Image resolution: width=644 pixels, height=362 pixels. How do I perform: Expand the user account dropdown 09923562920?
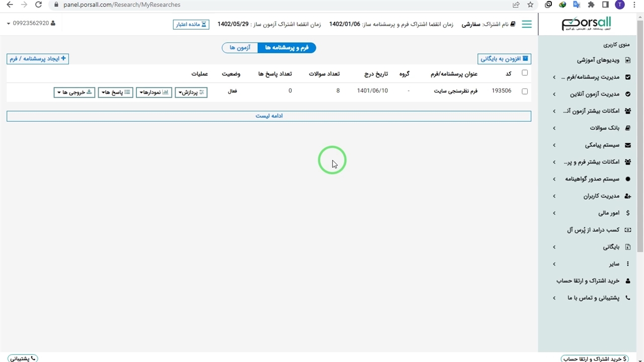click(x=31, y=24)
